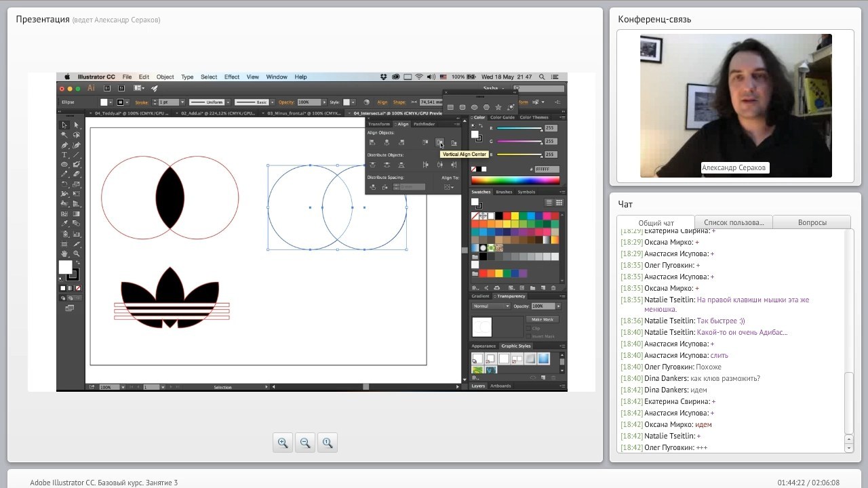Open the Window menu

pos(277,77)
